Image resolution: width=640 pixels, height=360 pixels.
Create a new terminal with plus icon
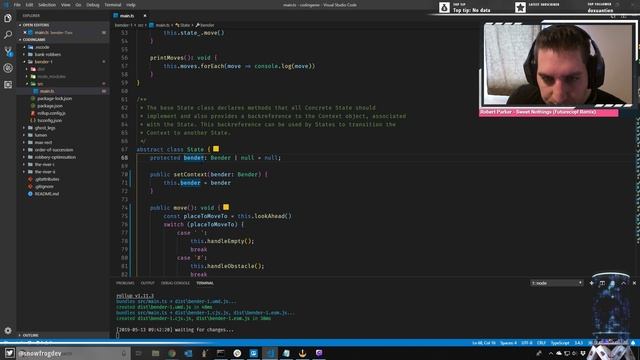click(x=591, y=283)
